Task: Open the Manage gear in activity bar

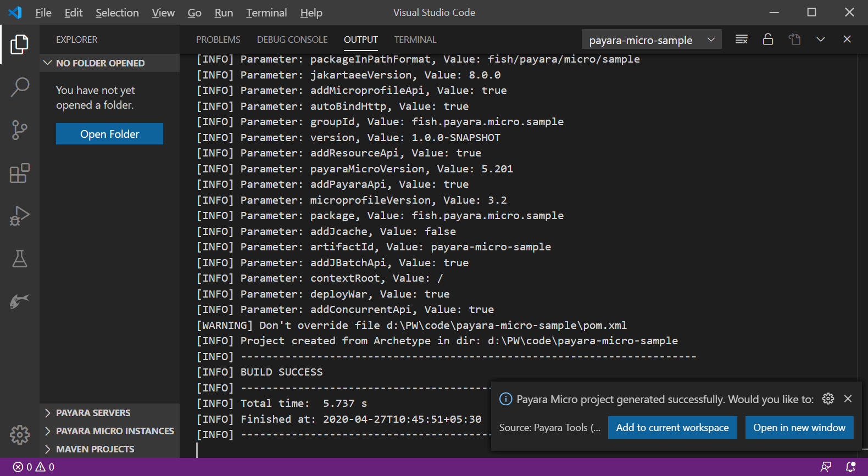Action: point(20,434)
